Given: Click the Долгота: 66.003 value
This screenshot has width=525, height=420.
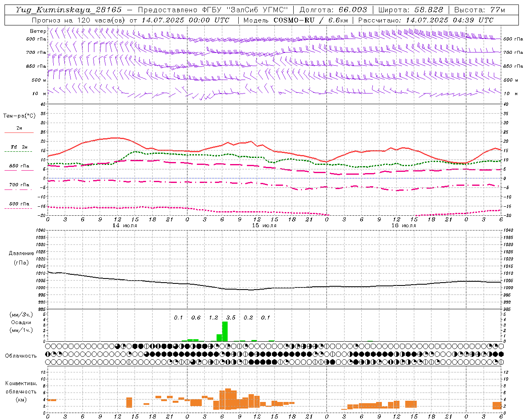Looking at the screenshot, I should click(x=333, y=10).
